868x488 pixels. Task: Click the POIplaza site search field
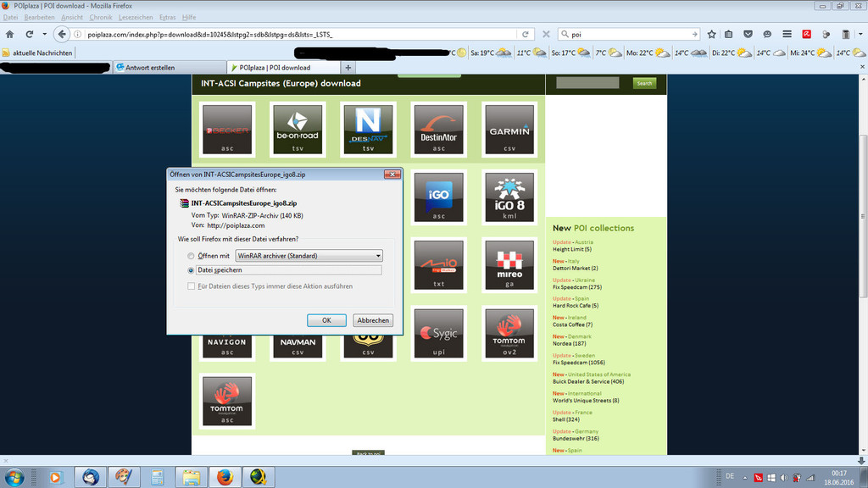point(587,83)
